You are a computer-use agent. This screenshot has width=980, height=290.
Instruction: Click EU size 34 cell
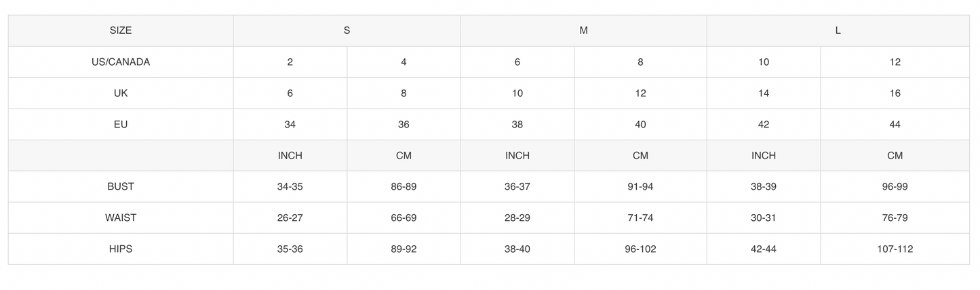coord(290,124)
